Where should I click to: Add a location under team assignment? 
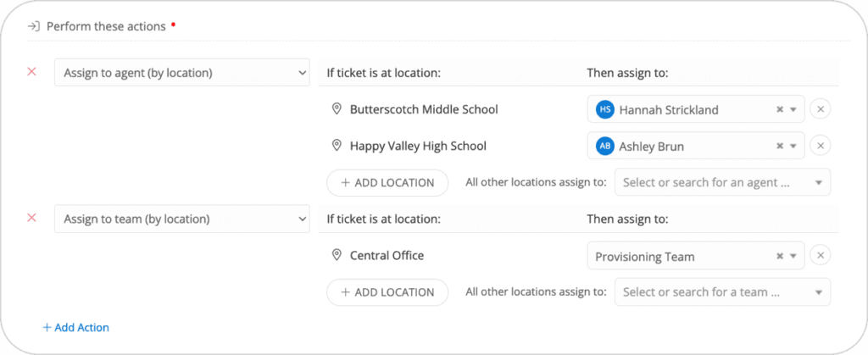click(x=387, y=292)
